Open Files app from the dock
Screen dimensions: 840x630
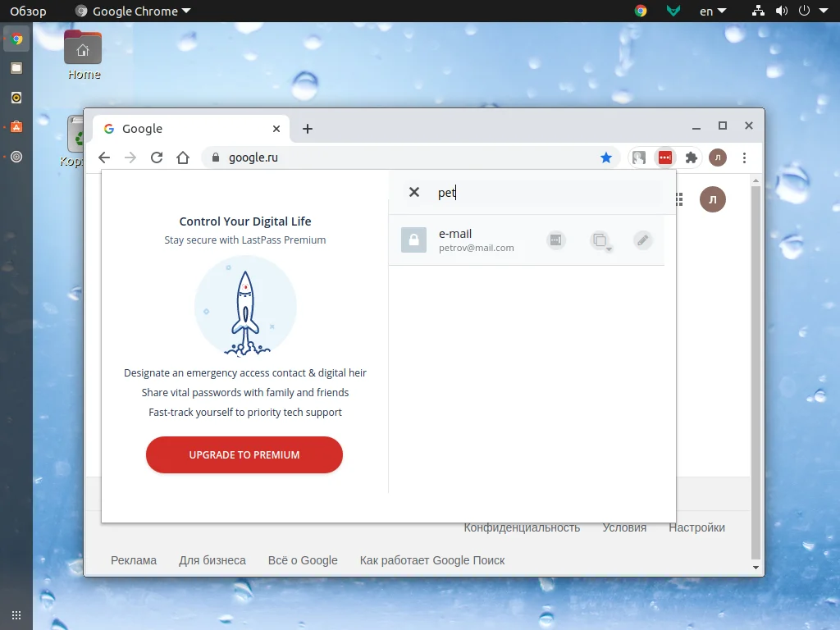click(16, 68)
